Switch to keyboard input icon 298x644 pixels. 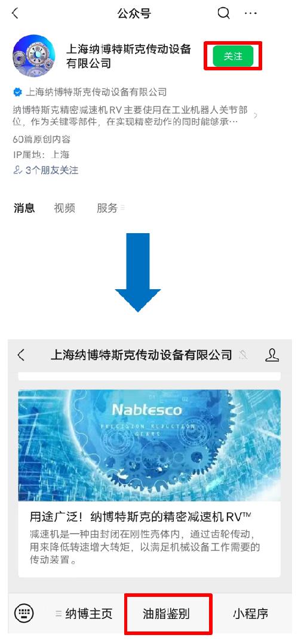tap(24, 614)
